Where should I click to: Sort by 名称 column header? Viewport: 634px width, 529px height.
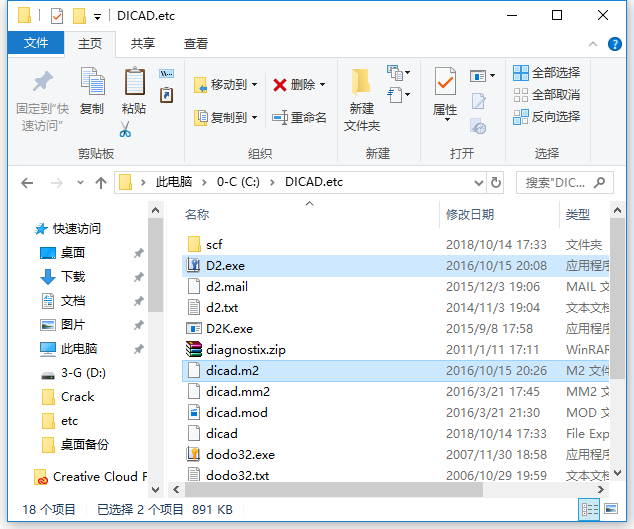(197, 214)
